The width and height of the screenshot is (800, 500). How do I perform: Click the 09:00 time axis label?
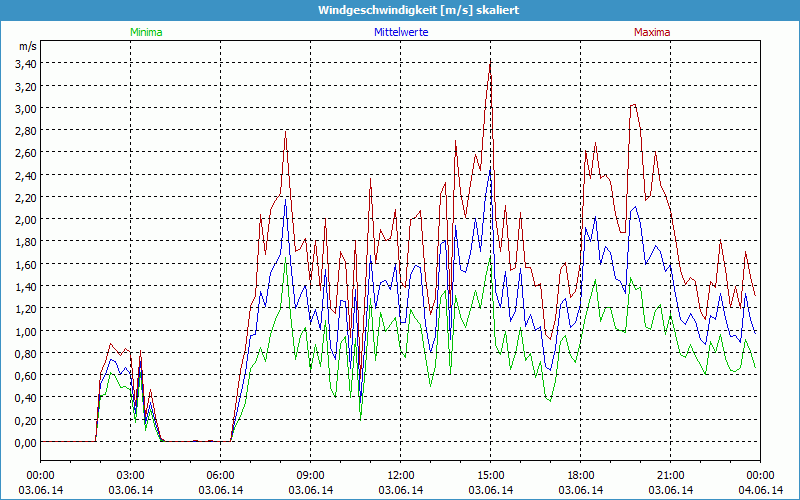click(x=311, y=475)
